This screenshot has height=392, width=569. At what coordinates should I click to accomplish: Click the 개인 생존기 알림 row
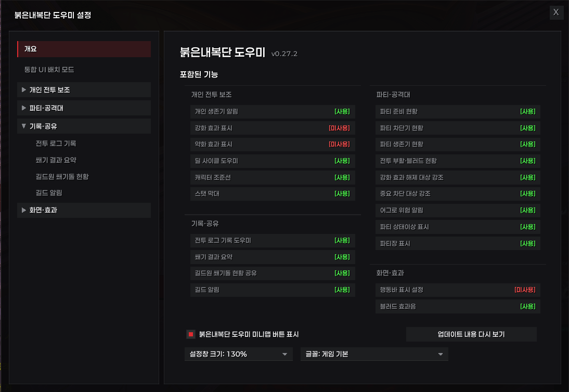coord(273,112)
